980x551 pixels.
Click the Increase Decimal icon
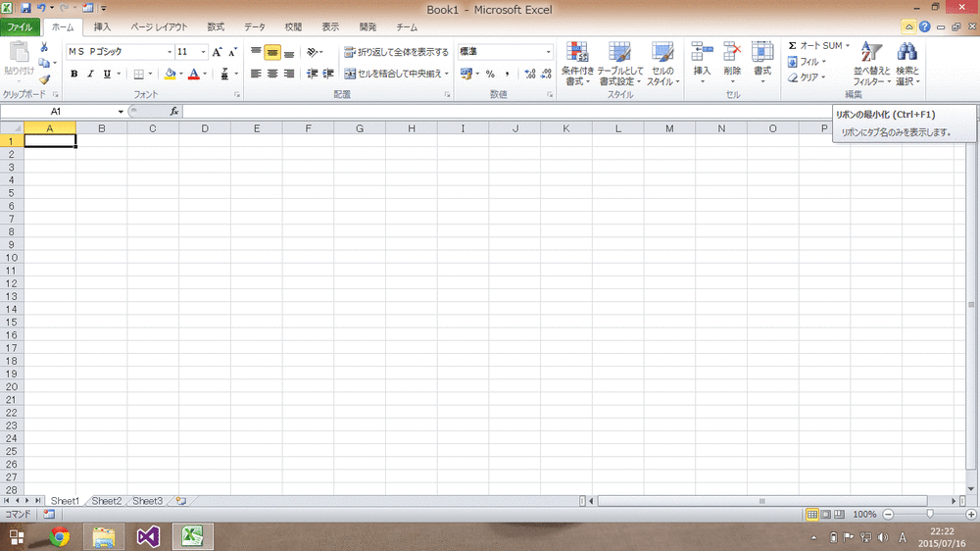pos(530,74)
